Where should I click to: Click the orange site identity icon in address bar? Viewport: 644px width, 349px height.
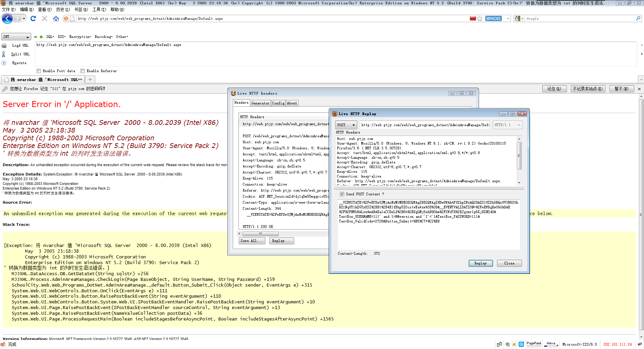click(66, 18)
